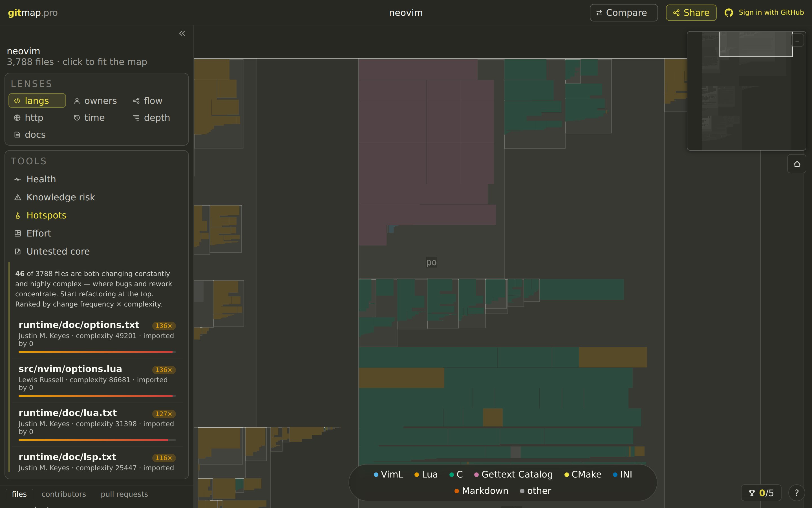
Task: Click the runtime/doc/options.txt score bar
Action: pyautogui.click(x=97, y=352)
